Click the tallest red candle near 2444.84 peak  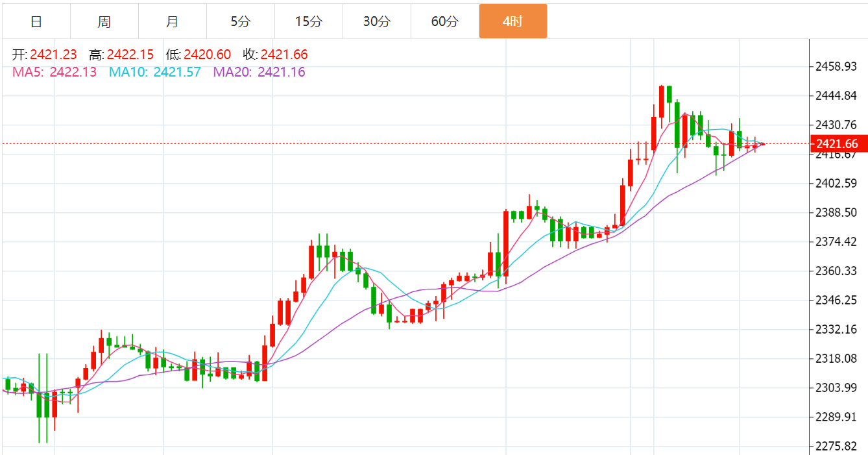click(662, 103)
